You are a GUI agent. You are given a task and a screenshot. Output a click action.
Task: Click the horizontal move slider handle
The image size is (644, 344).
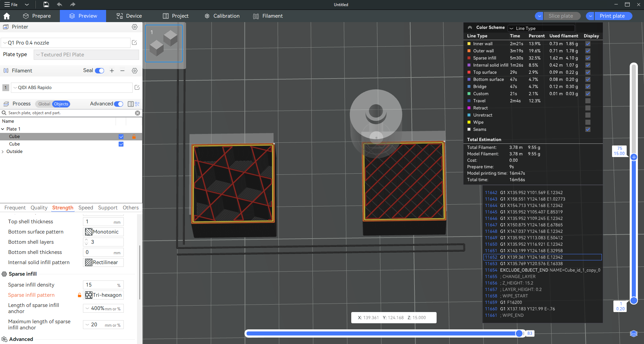click(x=519, y=333)
